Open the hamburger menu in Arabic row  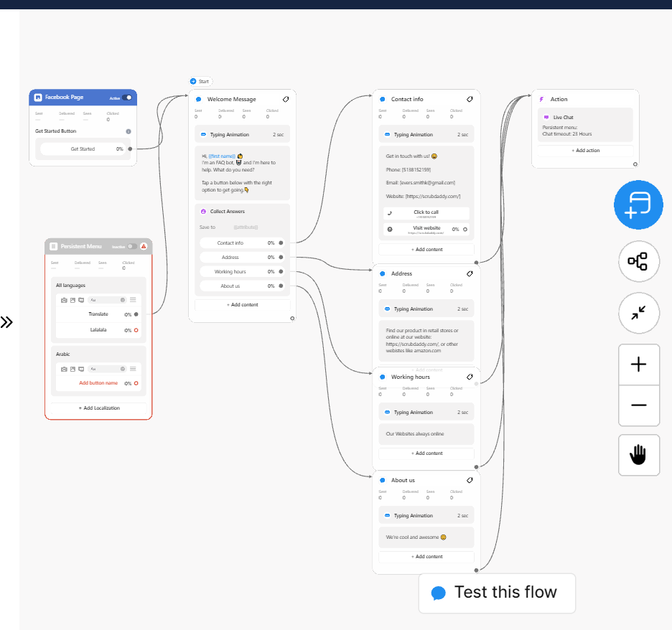133,369
